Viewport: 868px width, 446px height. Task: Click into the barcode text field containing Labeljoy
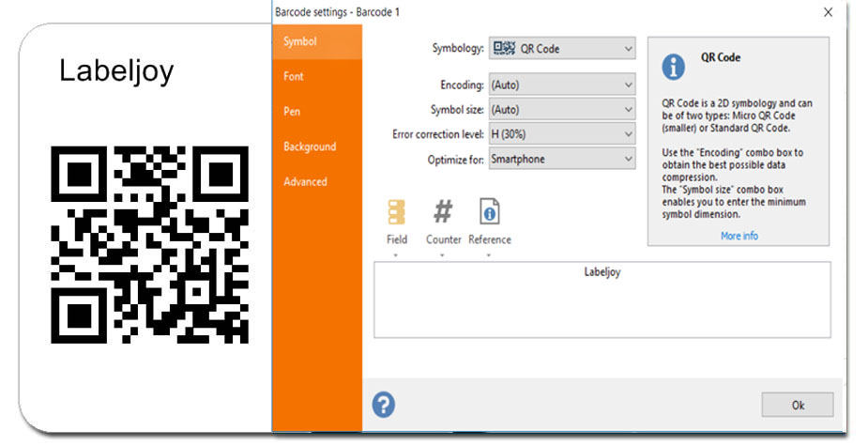coord(602,300)
